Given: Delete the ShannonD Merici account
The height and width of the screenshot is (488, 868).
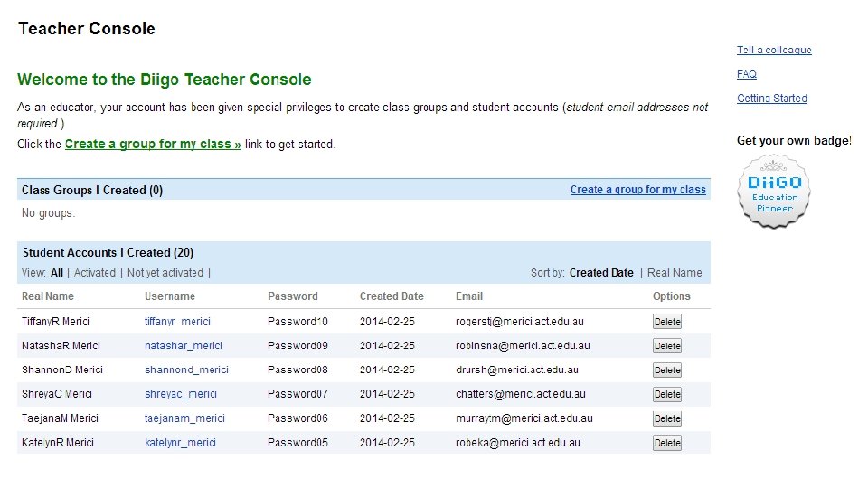Looking at the screenshot, I should (667, 371).
